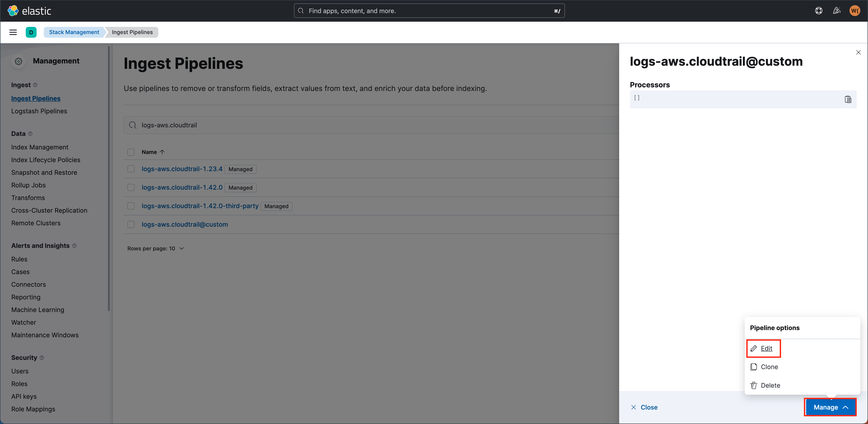The width and height of the screenshot is (868, 424).
Task: Select all pipelines with the header checkbox
Action: click(131, 152)
